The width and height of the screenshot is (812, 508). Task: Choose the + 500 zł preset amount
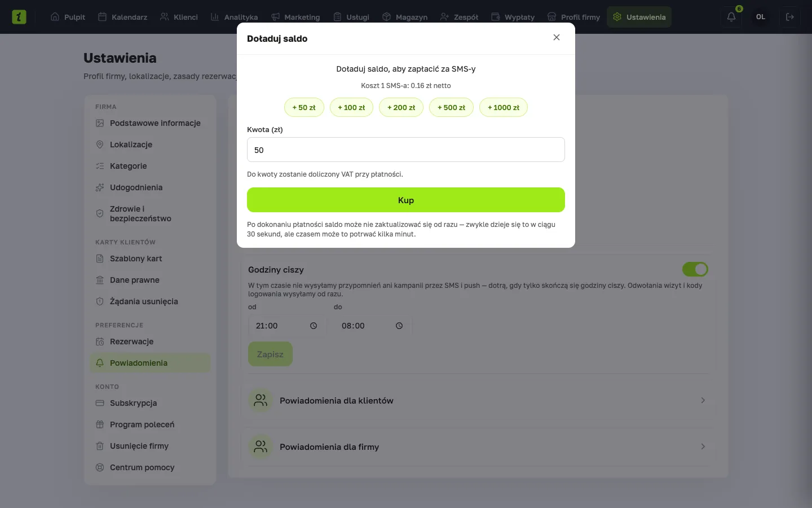pyautogui.click(x=451, y=107)
